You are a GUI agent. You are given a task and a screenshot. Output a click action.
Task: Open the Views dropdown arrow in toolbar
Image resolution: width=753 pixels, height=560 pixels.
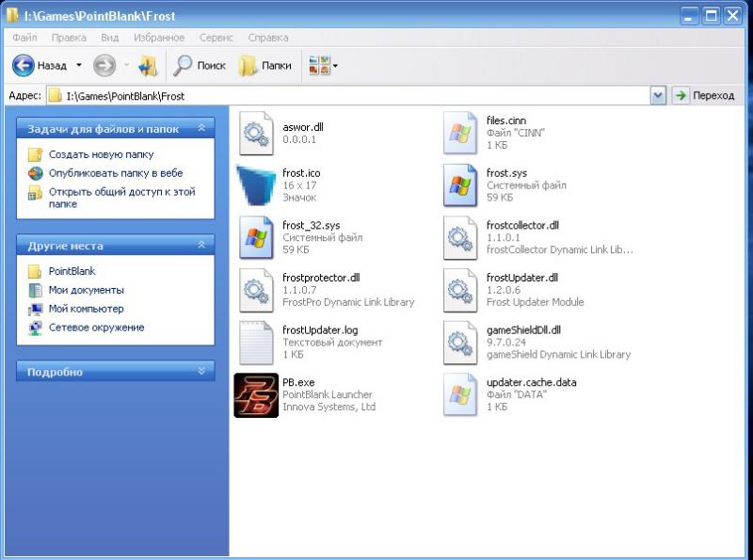[x=335, y=66]
